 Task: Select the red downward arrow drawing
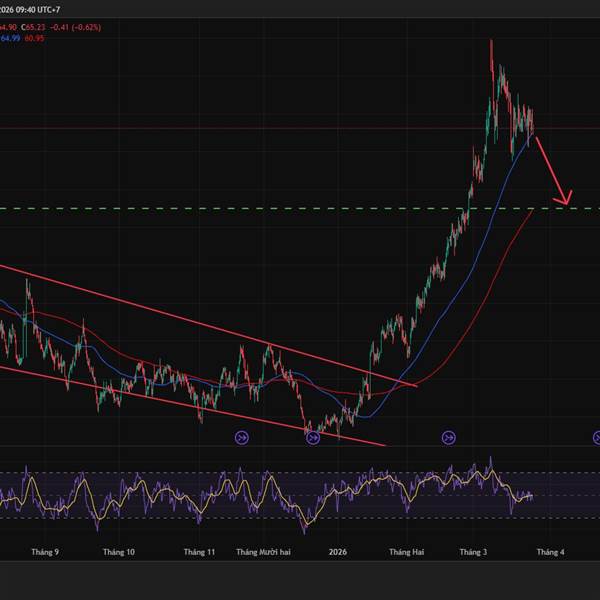tap(551, 169)
